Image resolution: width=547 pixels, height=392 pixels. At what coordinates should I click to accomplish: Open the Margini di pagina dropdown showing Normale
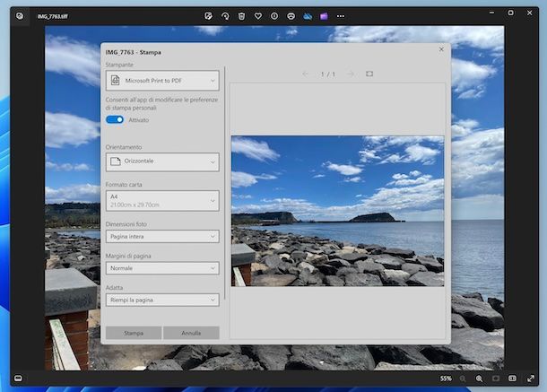click(162, 268)
